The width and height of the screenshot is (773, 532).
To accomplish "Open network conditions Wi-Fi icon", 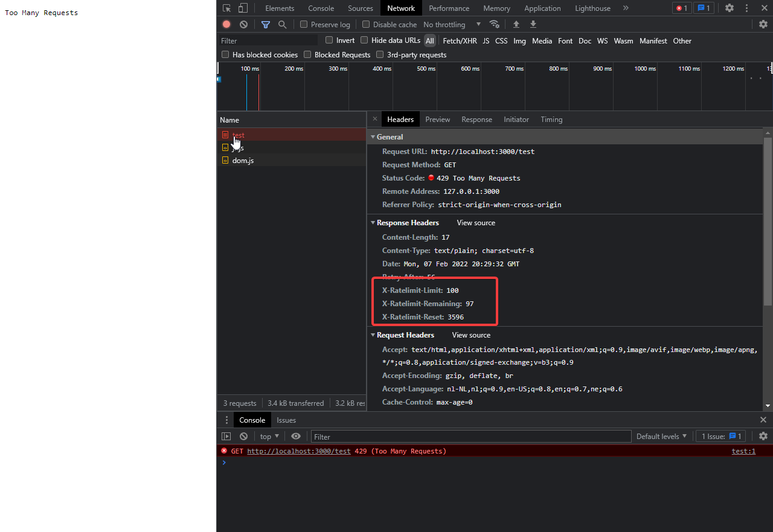I will point(495,24).
